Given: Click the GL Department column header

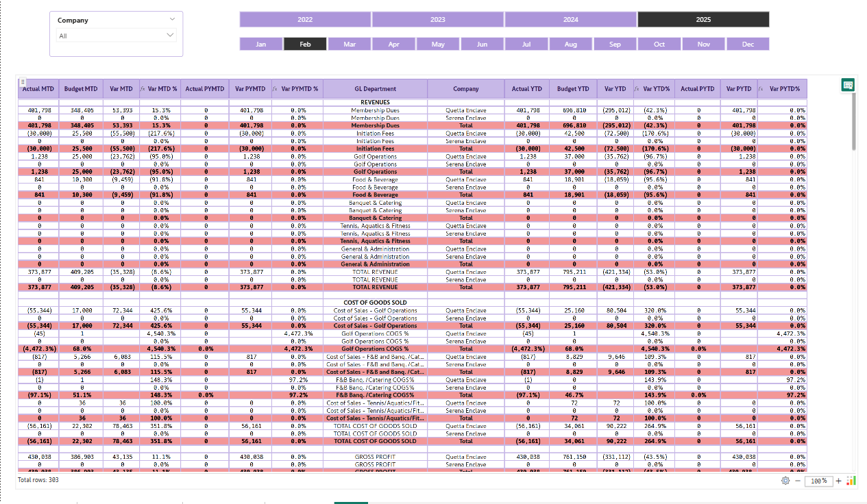Looking at the screenshot, I should tap(375, 89).
